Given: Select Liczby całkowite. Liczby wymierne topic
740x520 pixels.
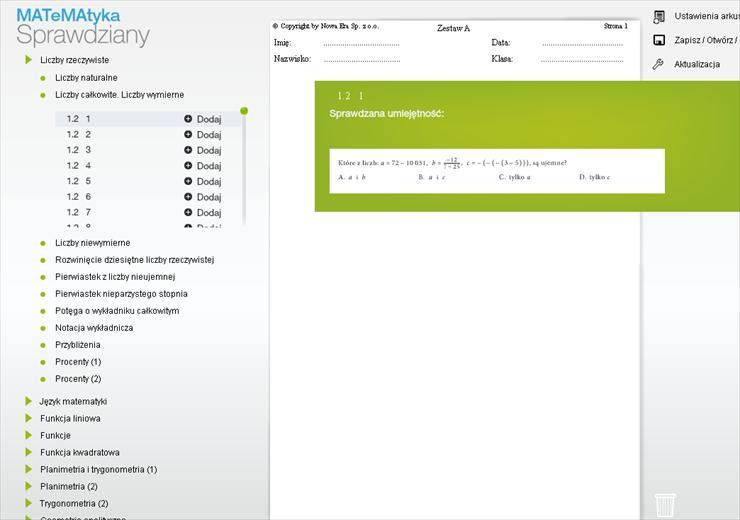Looking at the screenshot, I should (x=119, y=95).
